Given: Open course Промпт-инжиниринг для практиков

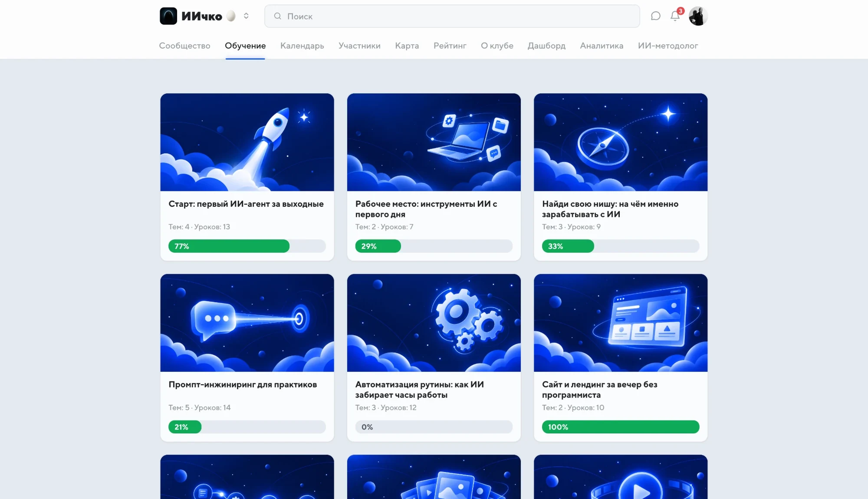Looking at the screenshot, I should pos(243,384).
